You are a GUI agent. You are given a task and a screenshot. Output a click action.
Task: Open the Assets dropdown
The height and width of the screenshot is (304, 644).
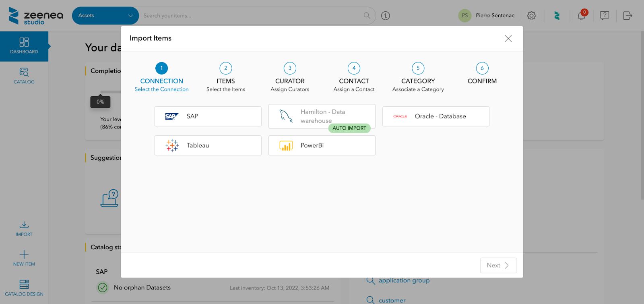(105, 16)
